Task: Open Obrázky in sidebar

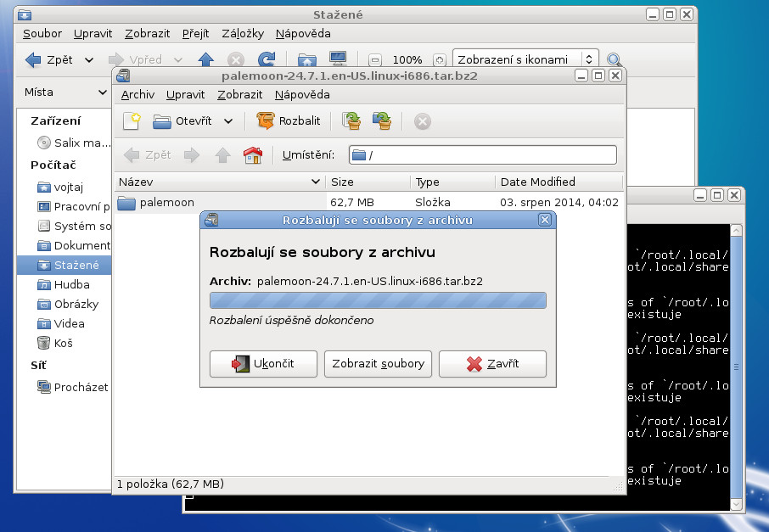Action: (x=68, y=304)
